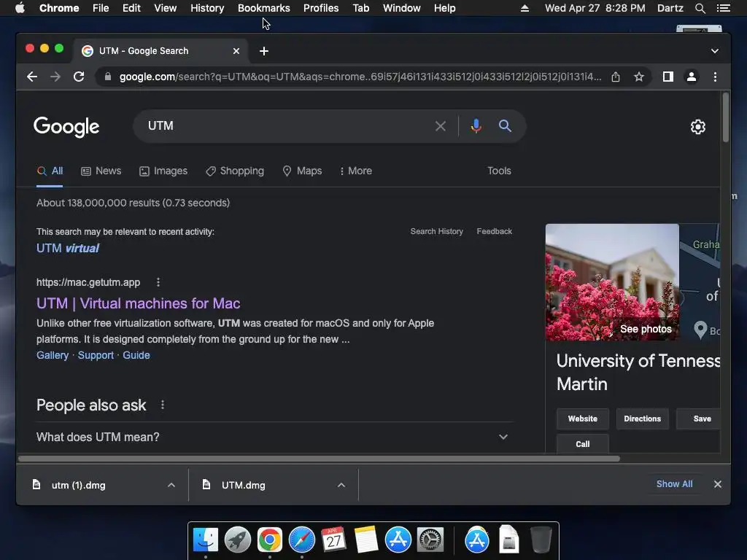The image size is (747, 560).
Task: Open Finder from the dock
Action: tap(206, 540)
